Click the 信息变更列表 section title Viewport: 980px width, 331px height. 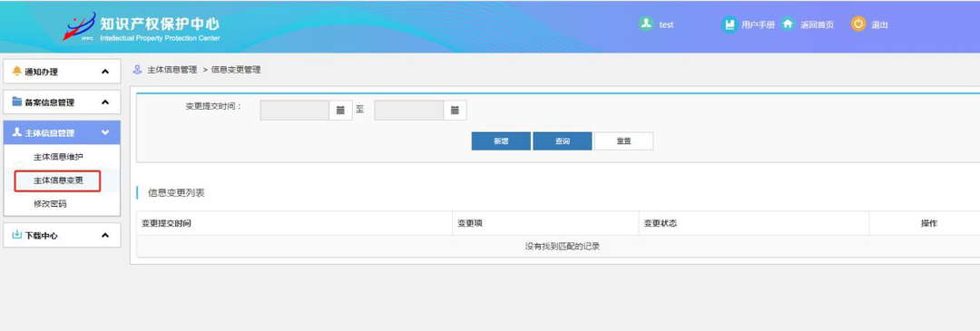click(176, 192)
